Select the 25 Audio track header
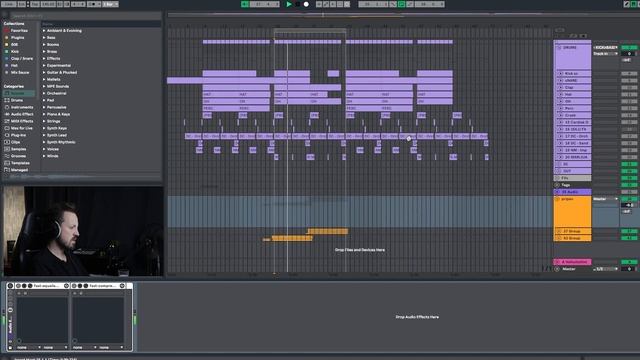 pos(572,191)
